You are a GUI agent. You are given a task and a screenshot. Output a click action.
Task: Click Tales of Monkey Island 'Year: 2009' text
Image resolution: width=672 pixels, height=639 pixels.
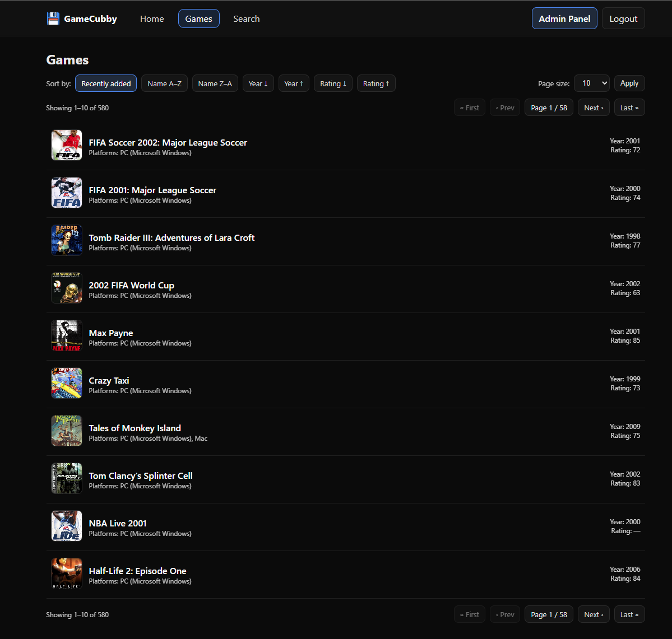click(x=625, y=426)
